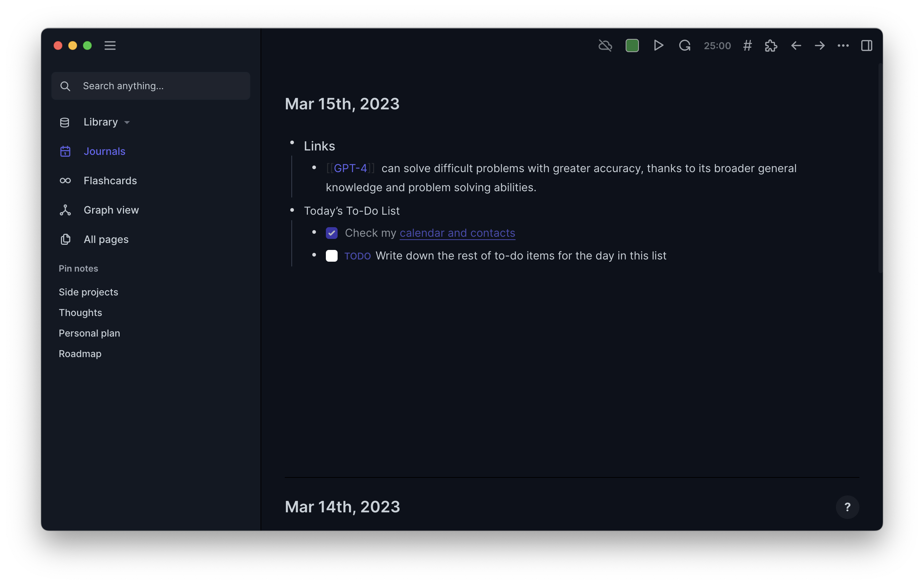
Task: Open the hashtag tags icon
Action: (x=747, y=46)
